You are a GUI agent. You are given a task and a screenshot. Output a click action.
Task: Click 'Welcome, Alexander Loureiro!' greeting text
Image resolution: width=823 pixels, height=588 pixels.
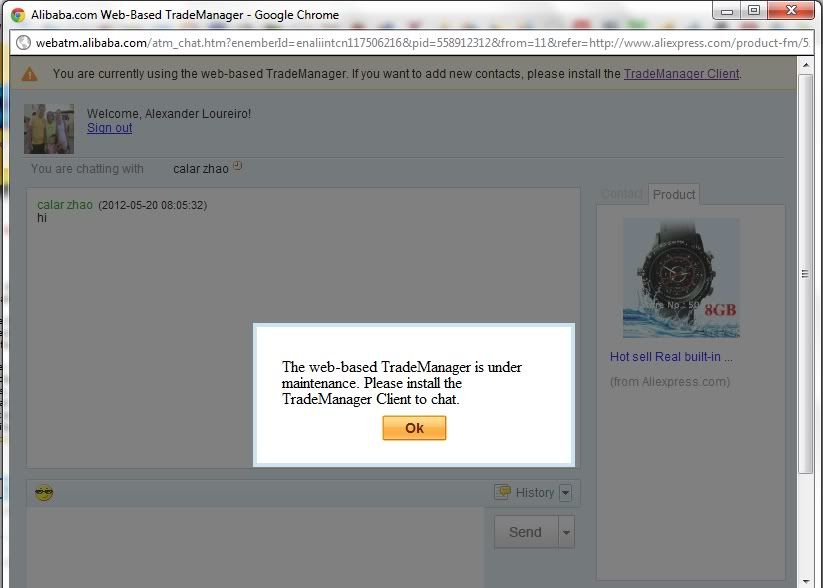(169, 113)
